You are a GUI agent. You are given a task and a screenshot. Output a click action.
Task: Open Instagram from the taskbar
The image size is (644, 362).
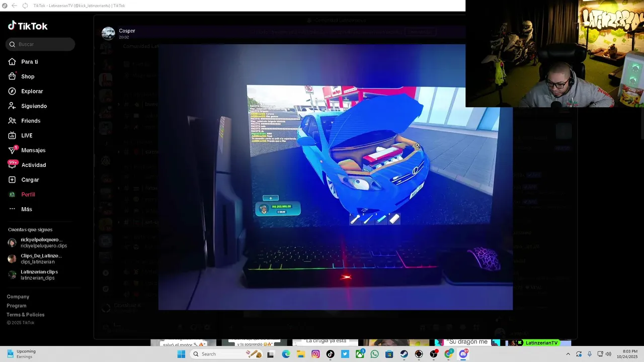click(x=315, y=354)
